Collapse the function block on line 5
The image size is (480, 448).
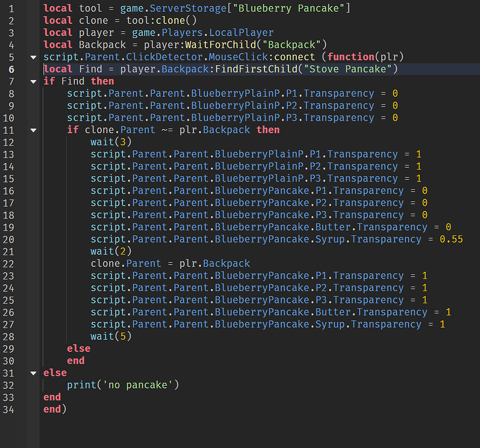pos(33,57)
